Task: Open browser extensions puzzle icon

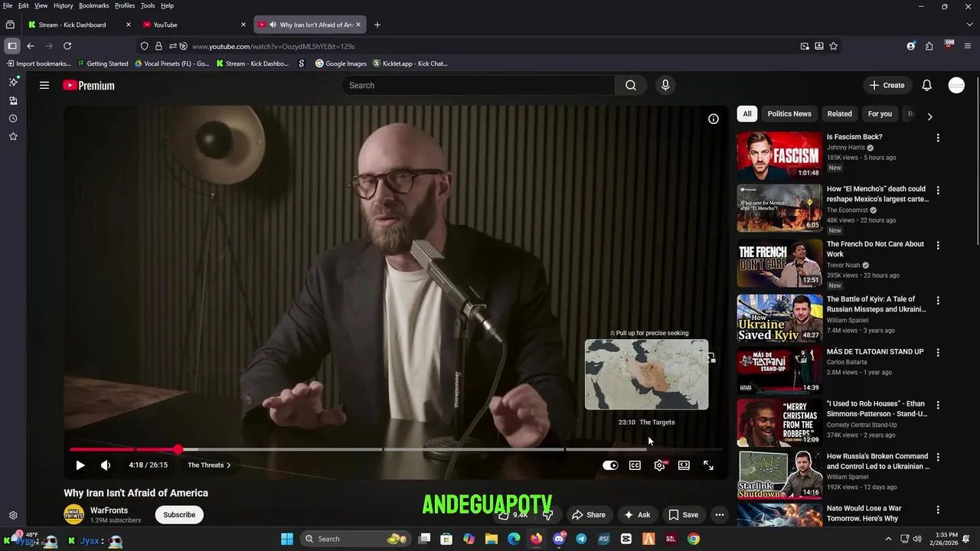Action: [x=929, y=46]
